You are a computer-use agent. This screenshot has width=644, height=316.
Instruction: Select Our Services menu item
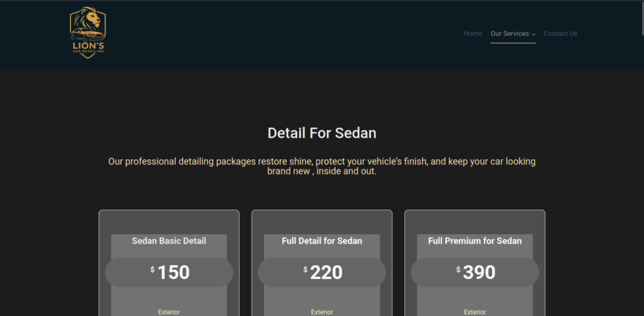click(509, 34)
